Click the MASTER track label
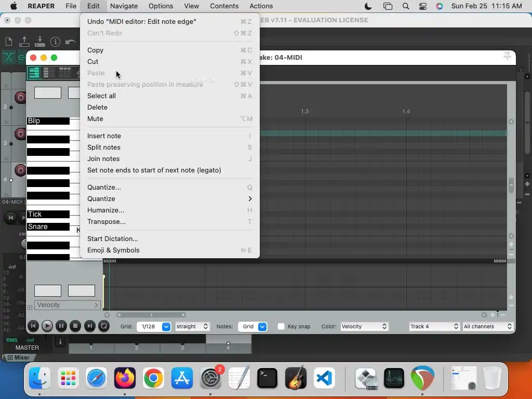 27,348
